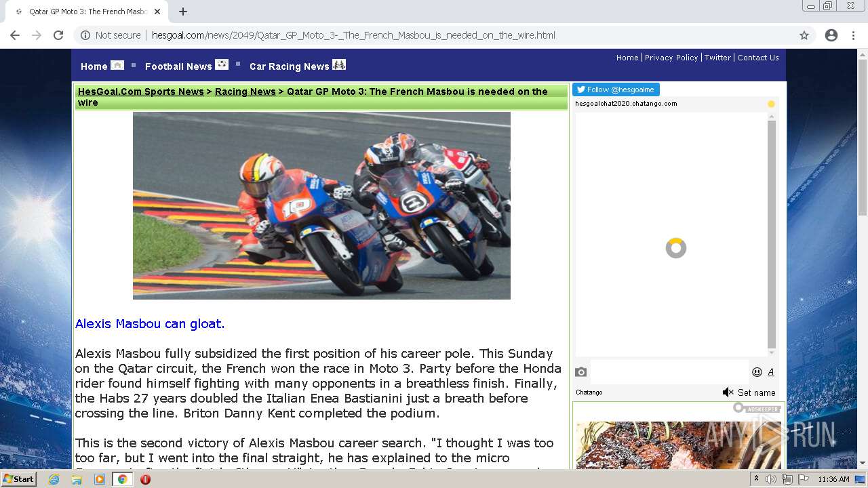Show hidden system tray icons
Image resolution: width=868 pixels, height=488 pixels.
point(756,479)
